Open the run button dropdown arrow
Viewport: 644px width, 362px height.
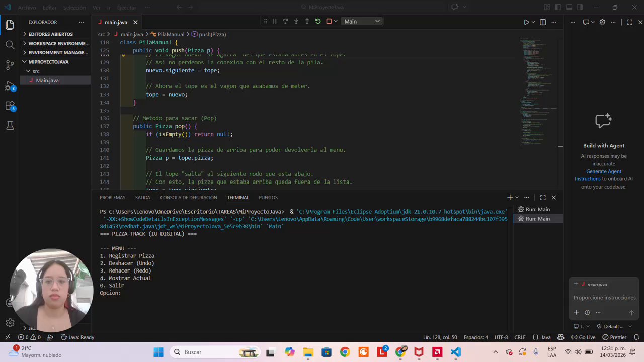tap(534, 22)
